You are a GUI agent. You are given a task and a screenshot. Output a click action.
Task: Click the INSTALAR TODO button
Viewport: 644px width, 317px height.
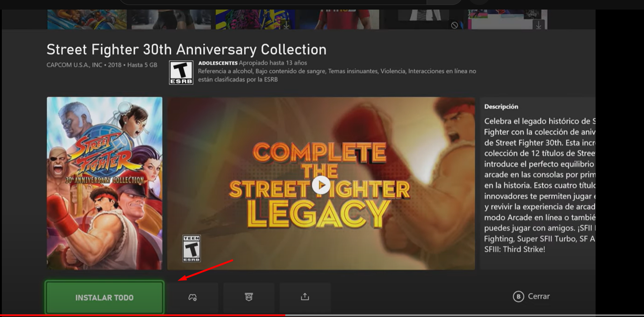click(x=104, y=297)
